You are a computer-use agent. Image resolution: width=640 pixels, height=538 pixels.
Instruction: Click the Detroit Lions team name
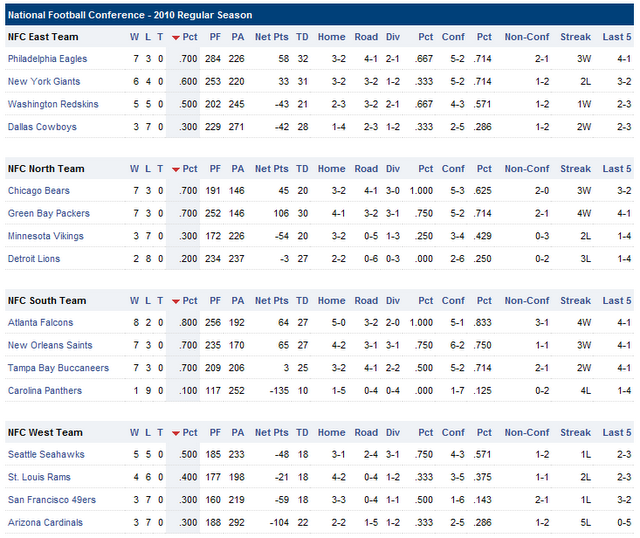(34, 259)
